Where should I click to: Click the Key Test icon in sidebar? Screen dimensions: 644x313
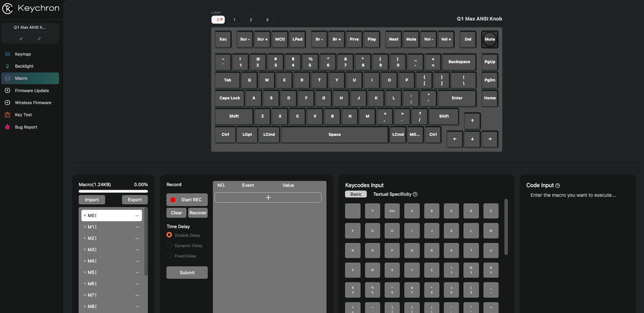point(8,115)
